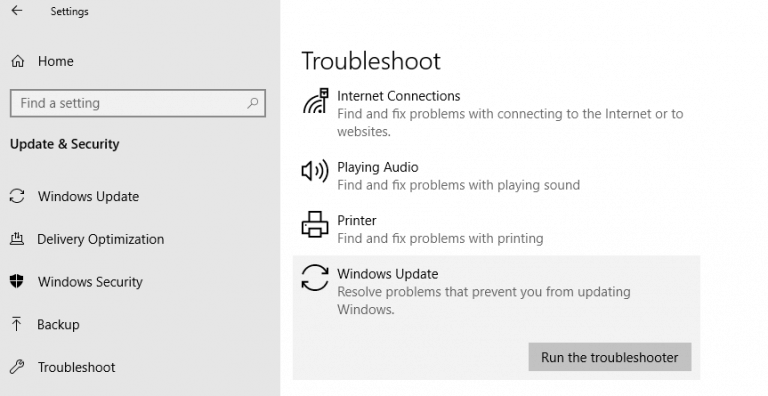Click the Backup upward arrow icon
768x396 pixels.
point(17,324)
